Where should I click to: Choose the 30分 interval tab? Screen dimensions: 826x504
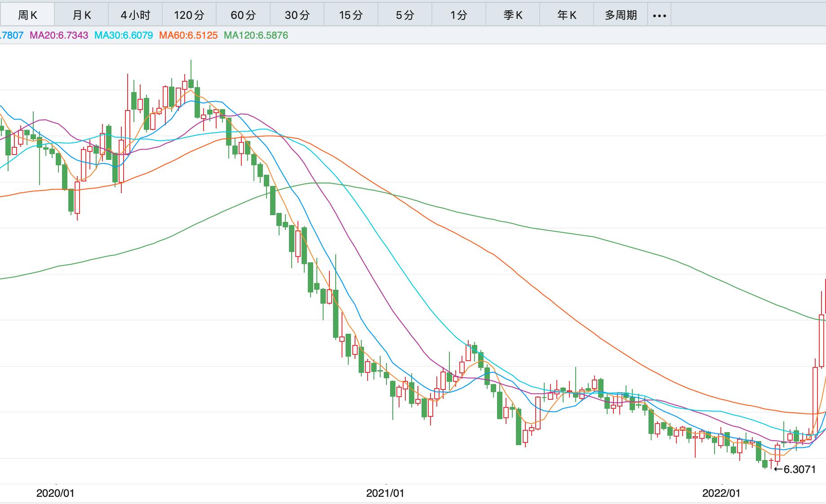pos(297,15)
